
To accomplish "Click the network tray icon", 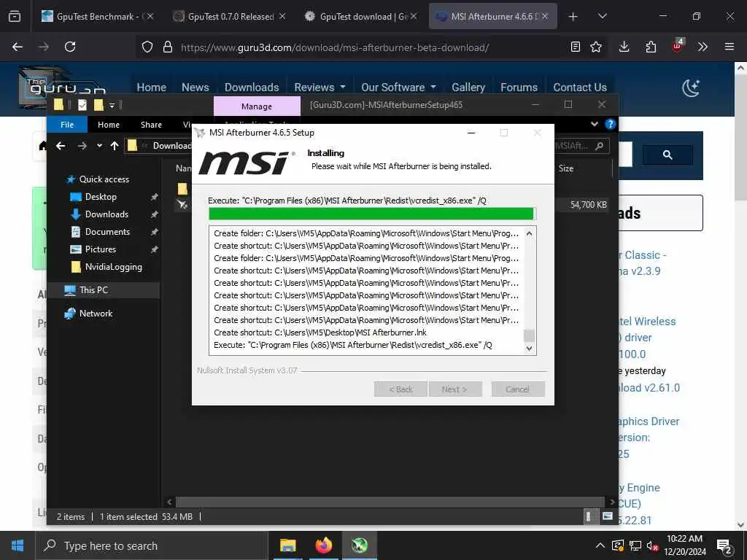I will pos(635,545).
